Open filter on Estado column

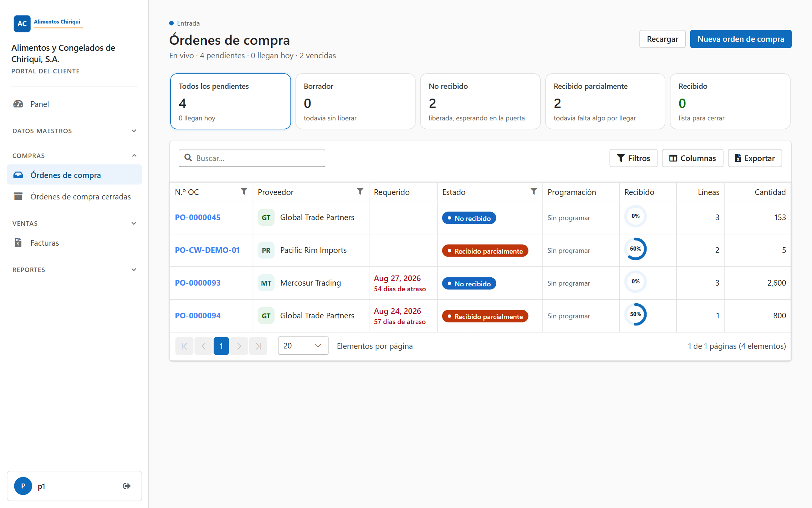[533, 192]
